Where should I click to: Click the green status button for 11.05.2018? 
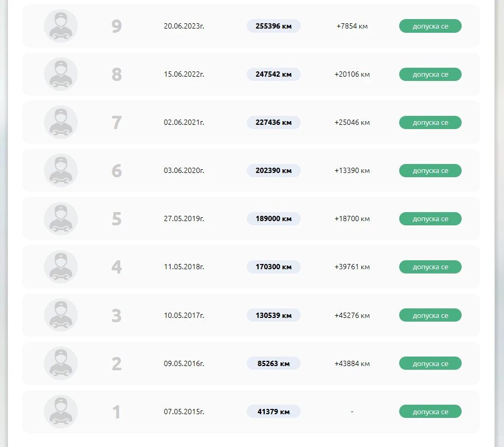430,267
